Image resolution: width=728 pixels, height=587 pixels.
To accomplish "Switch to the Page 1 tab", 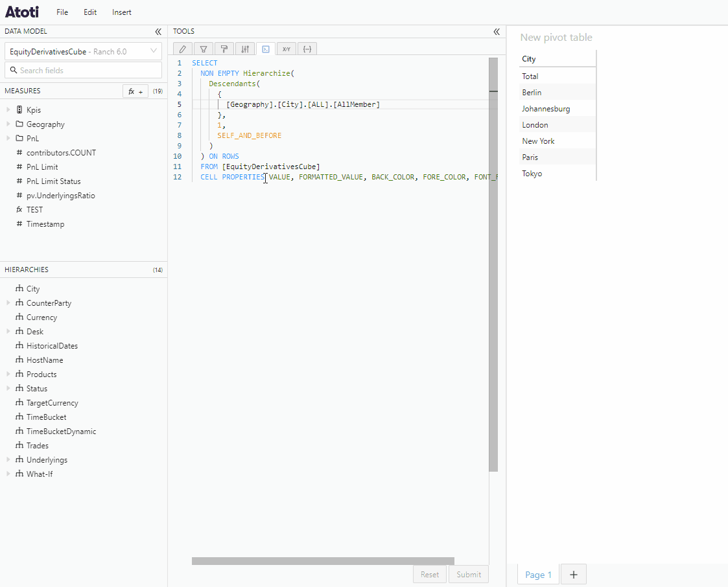I will [538, 575].
